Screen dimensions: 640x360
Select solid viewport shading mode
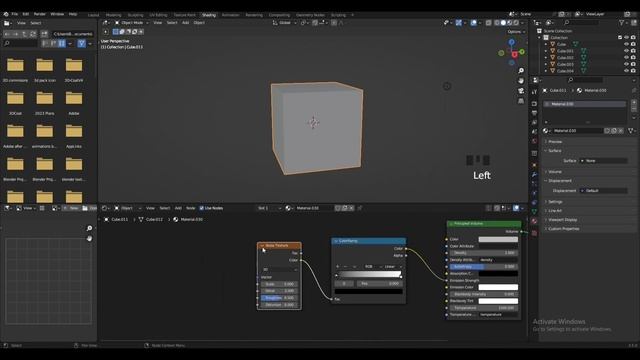coord(503,23)
